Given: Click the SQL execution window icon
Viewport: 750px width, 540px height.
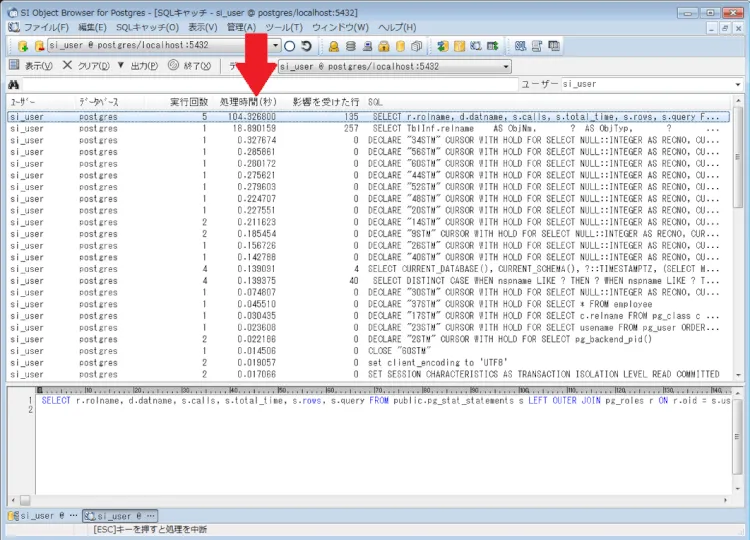Looking at the screenshot, I should pos(520,46).
